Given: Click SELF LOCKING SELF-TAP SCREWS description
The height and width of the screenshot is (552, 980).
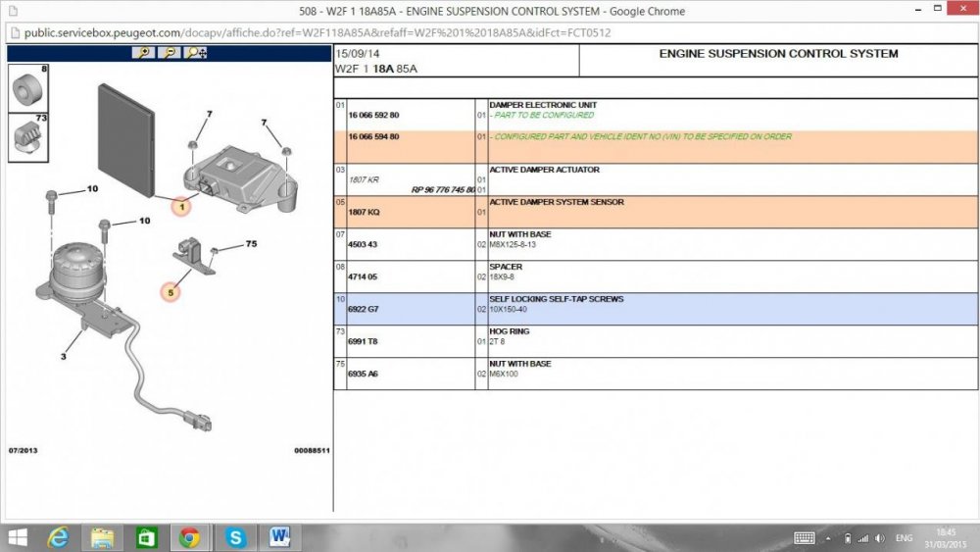Looking at the screenshot, I should (557, 299).
